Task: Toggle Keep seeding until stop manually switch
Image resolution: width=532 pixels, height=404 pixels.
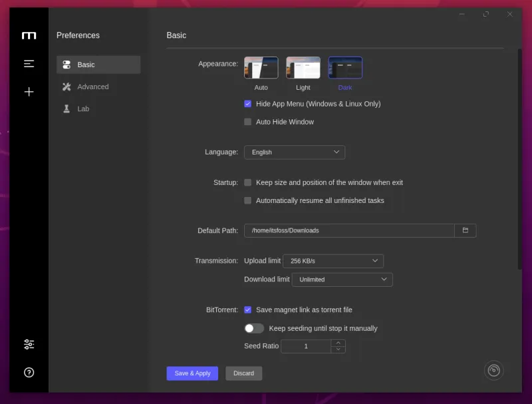Action: (x=254, y=328)
